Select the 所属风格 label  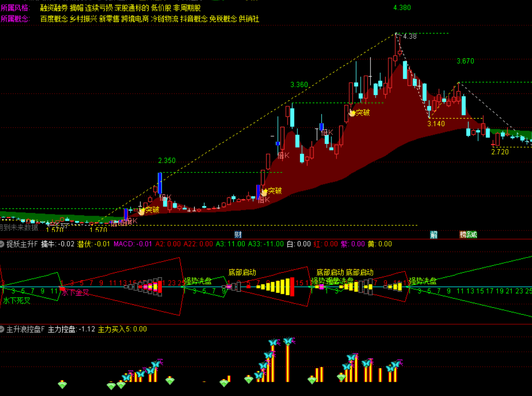tap(15, 8)
